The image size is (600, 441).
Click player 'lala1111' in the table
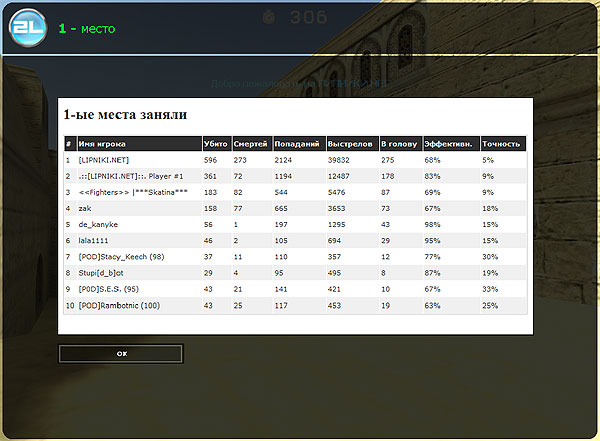click(94, 241)
